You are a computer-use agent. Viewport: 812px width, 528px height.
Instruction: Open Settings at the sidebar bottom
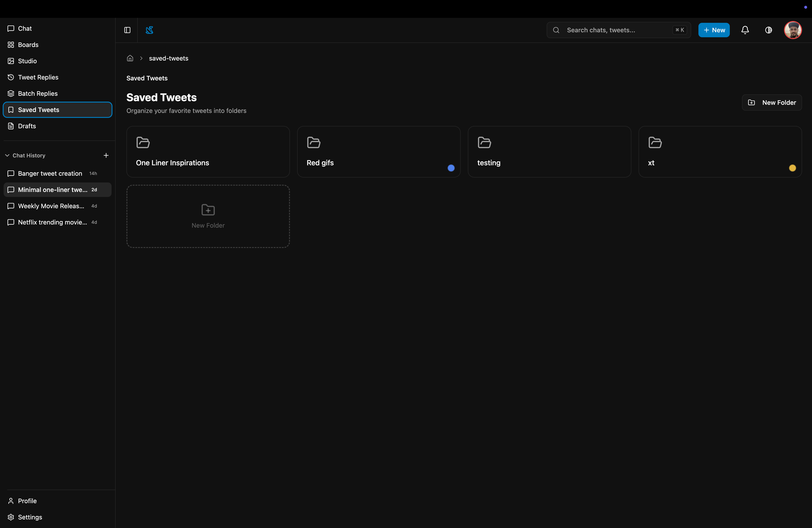pos(30,517)
